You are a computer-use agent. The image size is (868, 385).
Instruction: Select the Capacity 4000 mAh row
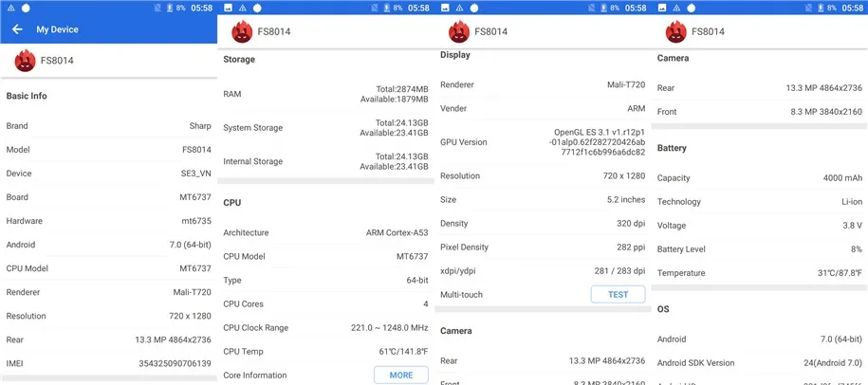pos(760,178)
